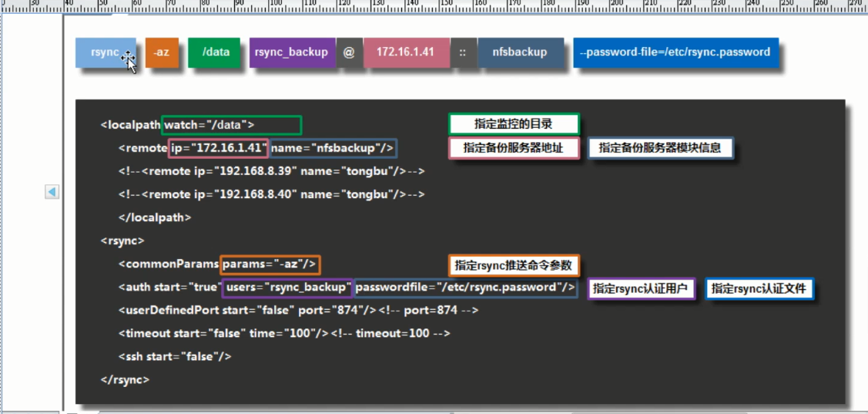868x414 pixels.
Task: Click the commented remote ip="192.168.8.40" line
Action: pyautogui.click(x=271, y=195)
